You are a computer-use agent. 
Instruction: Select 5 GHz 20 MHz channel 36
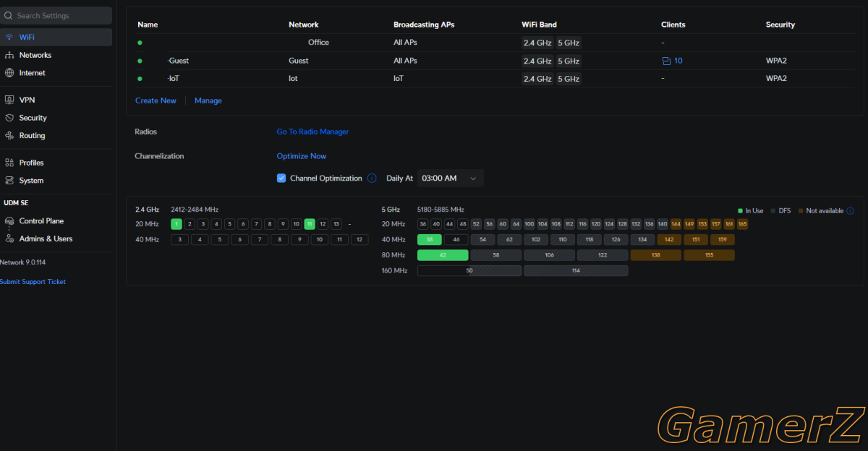[423, 224]
